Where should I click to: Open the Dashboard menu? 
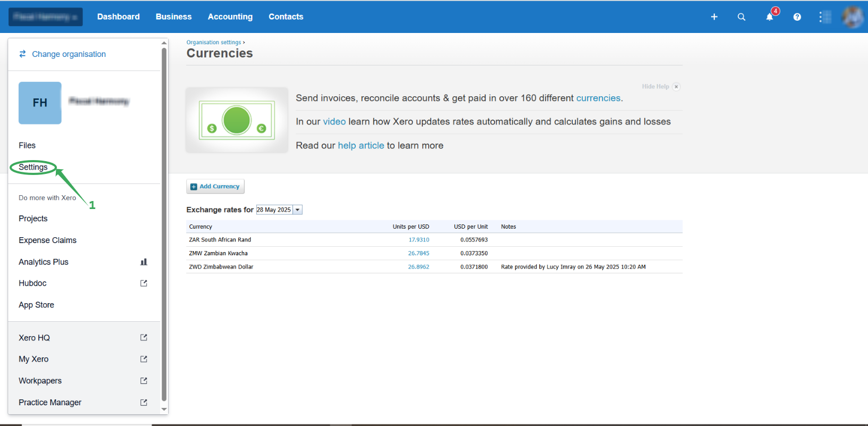119,16
